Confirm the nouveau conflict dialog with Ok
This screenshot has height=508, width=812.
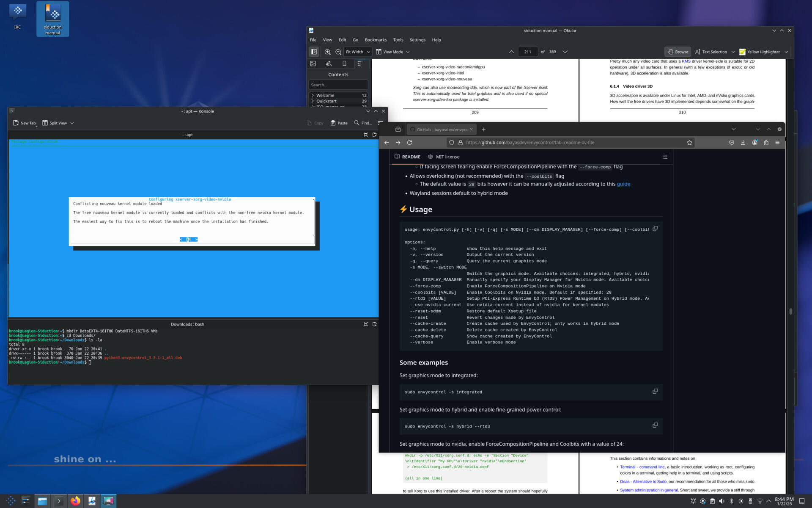(189, 239)
